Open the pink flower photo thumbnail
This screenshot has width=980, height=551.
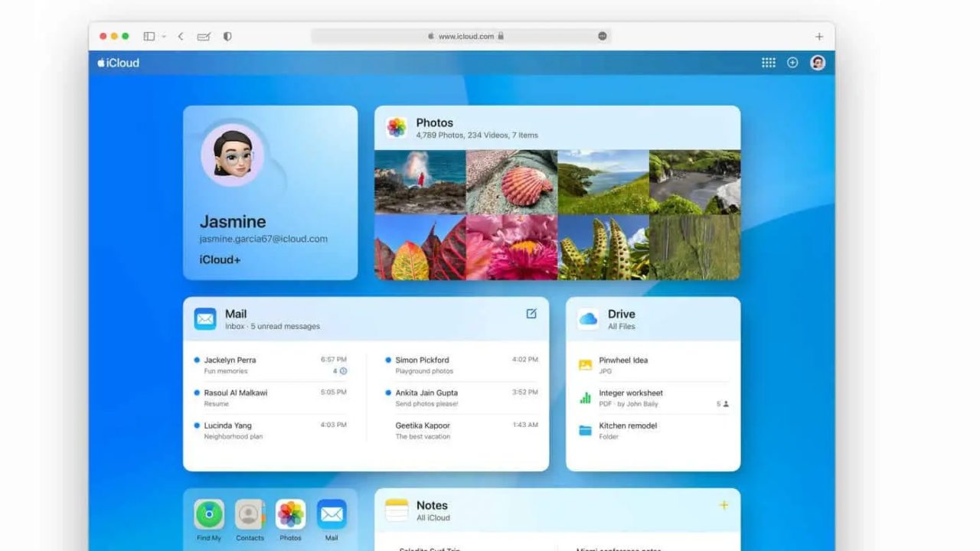tap(512, 246)
